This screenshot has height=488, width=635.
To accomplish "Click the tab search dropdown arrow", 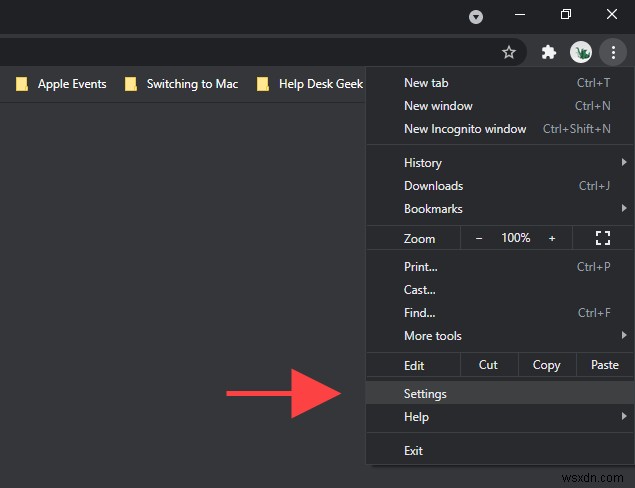I will (x=476, y=16).
